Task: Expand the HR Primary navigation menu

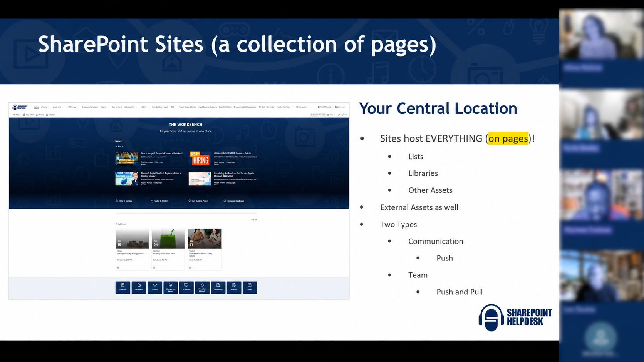Action: coord(73,107)
